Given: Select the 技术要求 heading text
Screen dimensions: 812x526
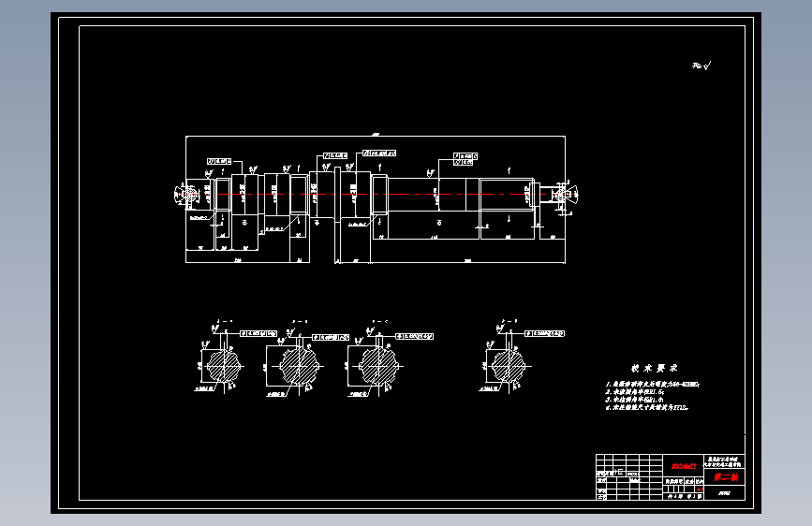Looking at the screenshot, I should [x=654, y=368].
